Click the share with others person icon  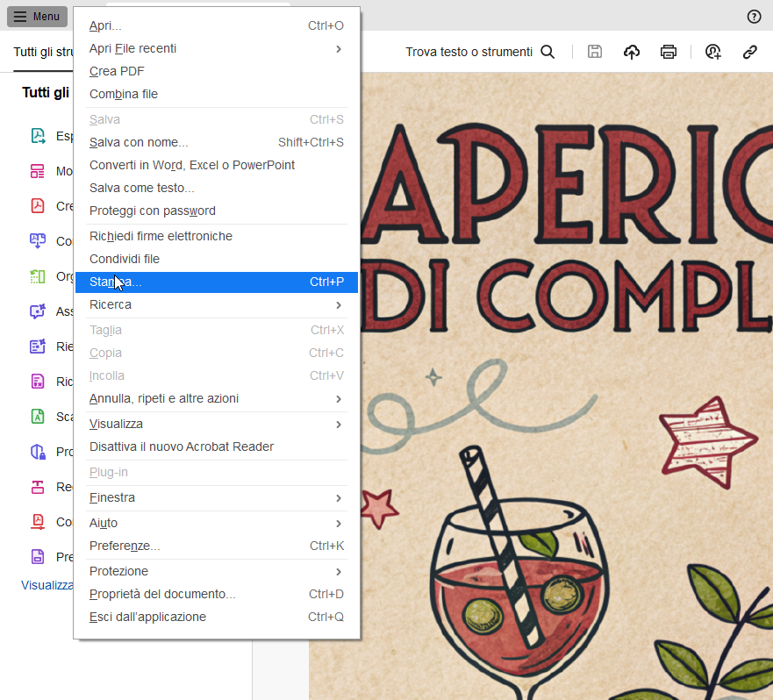pos(712,52)
